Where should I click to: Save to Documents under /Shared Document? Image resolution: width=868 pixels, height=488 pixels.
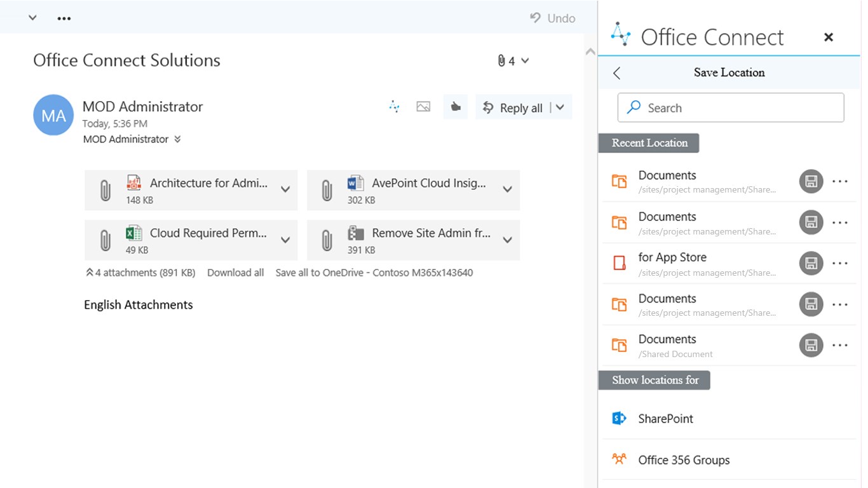click(811, 345)
